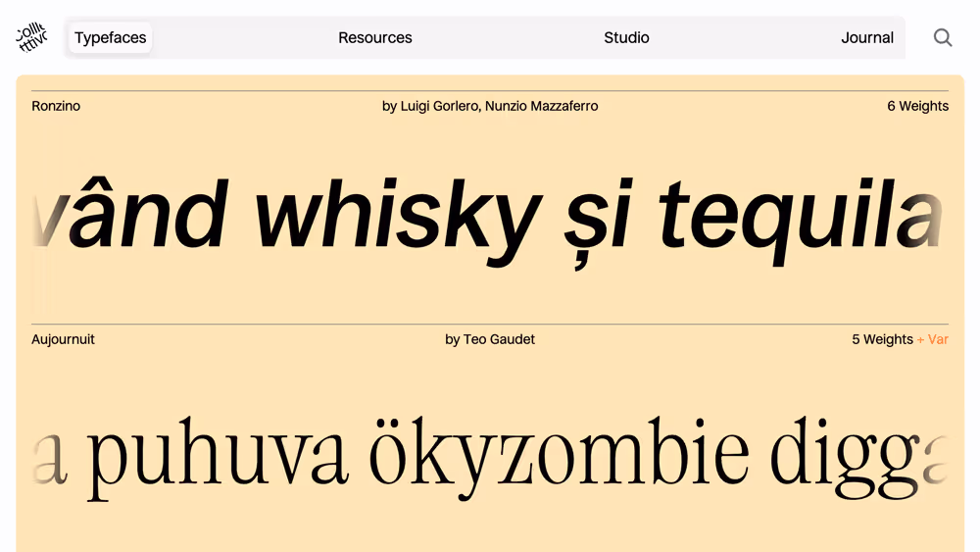
Task: Open the Ronzino typeface link
Action: coord(56,106)
